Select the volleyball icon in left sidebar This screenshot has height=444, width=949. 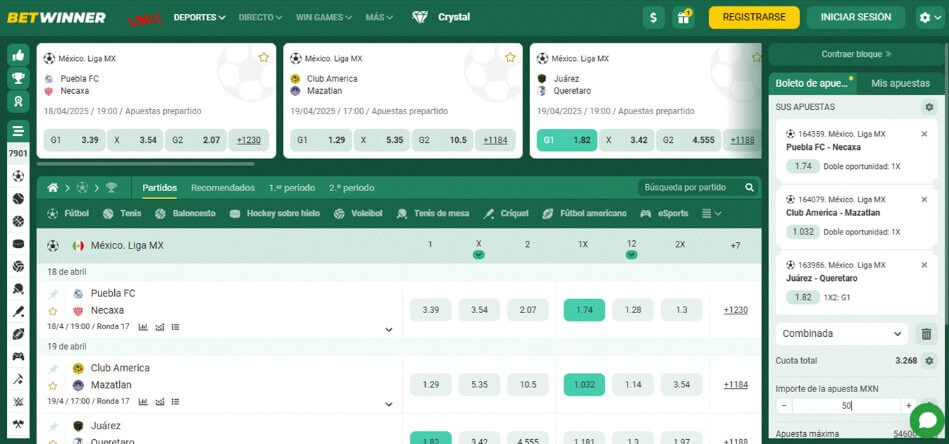pos(18,266)
